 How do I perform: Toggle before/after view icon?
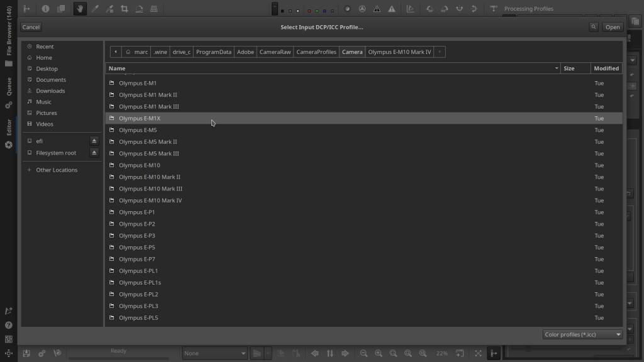pos(61,9)
